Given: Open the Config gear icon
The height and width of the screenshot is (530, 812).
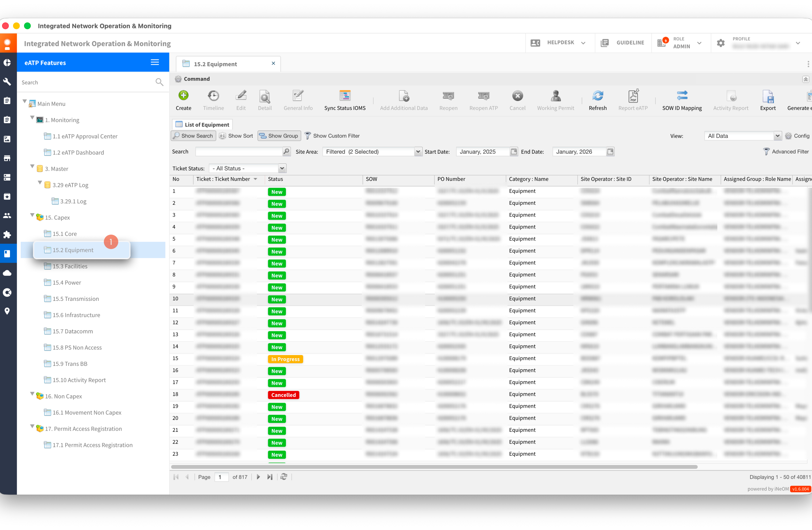Looking at the screenshot, I should pos(788,136).
